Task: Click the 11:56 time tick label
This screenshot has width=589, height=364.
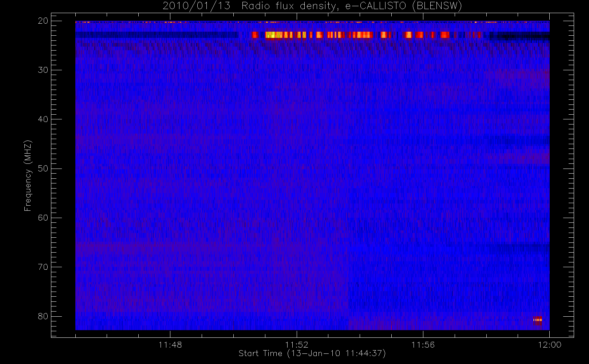Action: [x=423, y=345]
